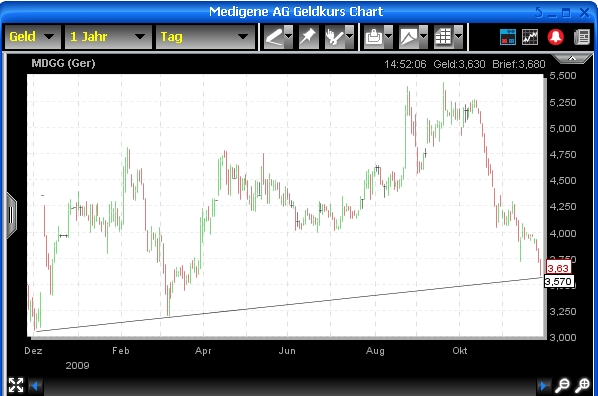This screenshot has width=598, height=396.
Task: Click the Feb axis label
Action: click(121, 351)
